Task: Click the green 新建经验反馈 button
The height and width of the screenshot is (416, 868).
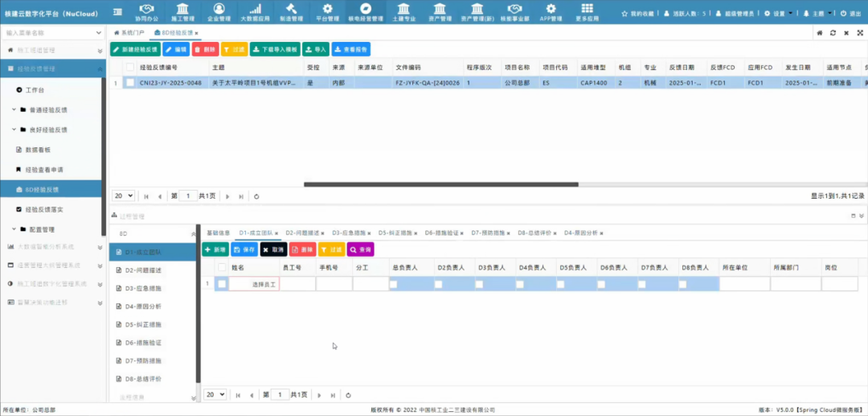Action: (134, 49)
